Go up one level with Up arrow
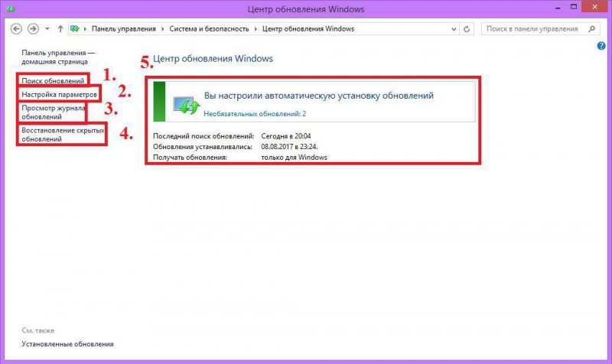 pos(60,29)
